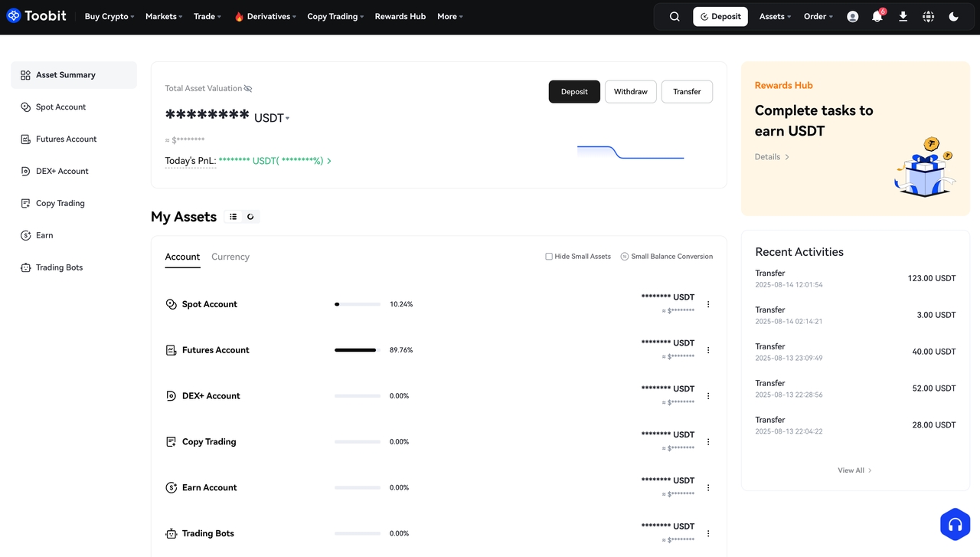Click the Futures Account row label
This screenshot has height=557, width=980.
pyautogui.click(x=216, y=350)
